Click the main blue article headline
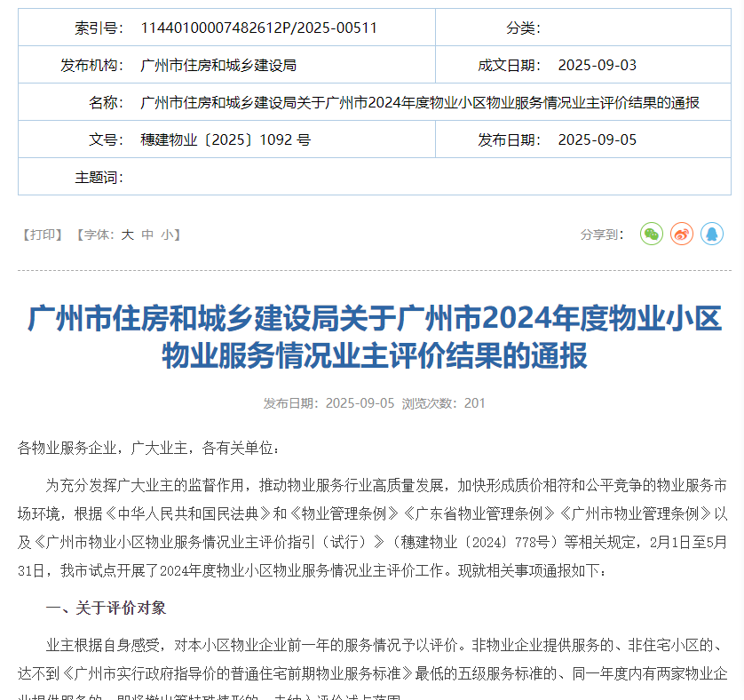This screenshot has width=744, height=700. 375,337
